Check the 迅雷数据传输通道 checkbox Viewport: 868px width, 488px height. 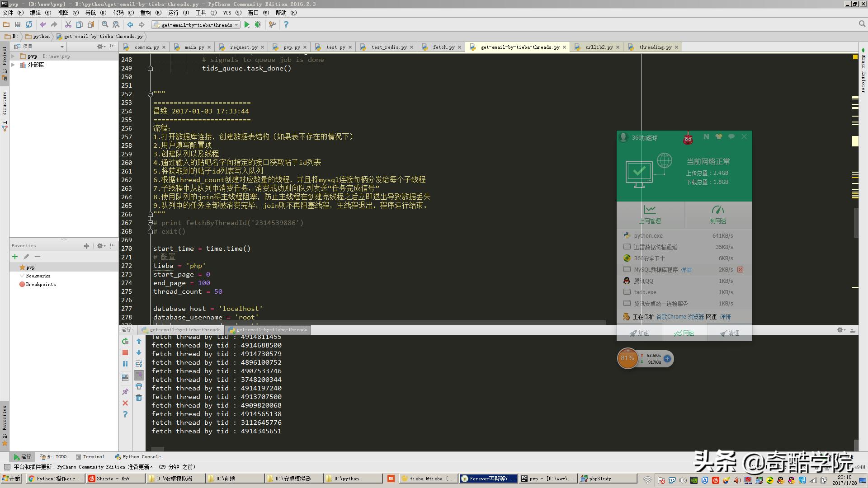(x=627, y=247)
